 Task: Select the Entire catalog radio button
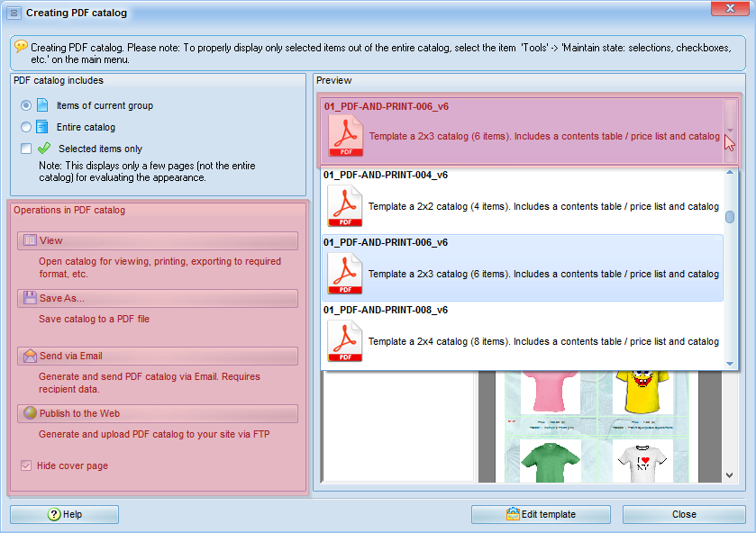26,127
